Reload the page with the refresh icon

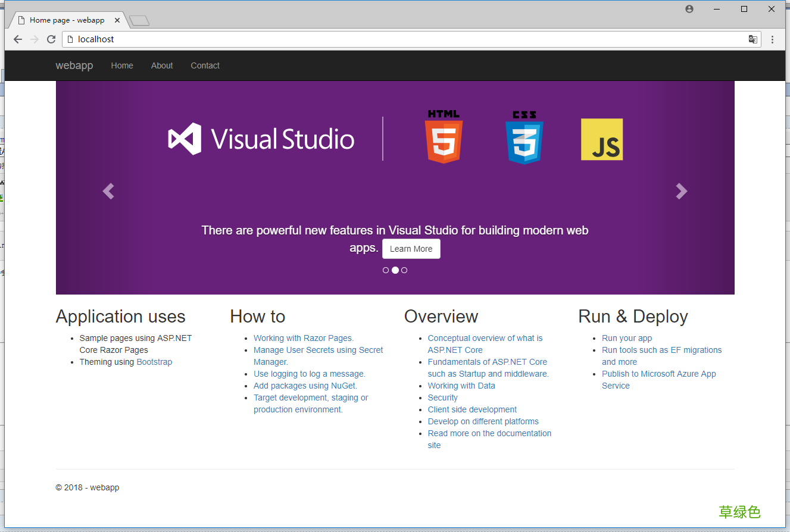(51, 39)
